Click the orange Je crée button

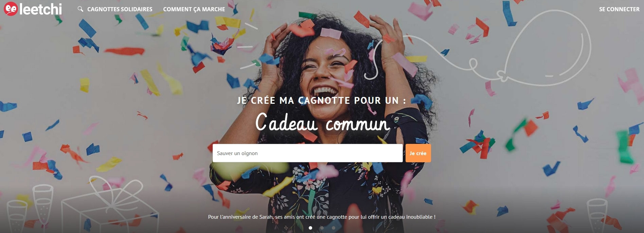tap(418, 153)
